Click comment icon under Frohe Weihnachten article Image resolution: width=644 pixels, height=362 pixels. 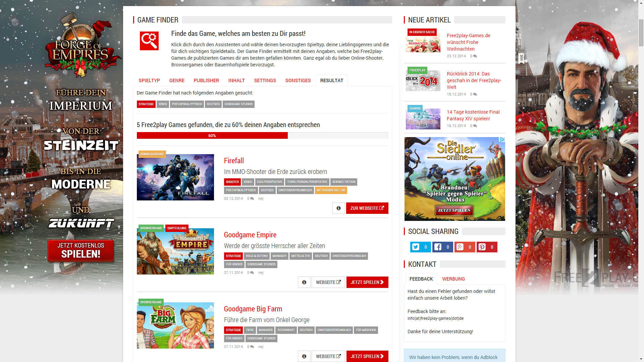(x=475, y=56)
